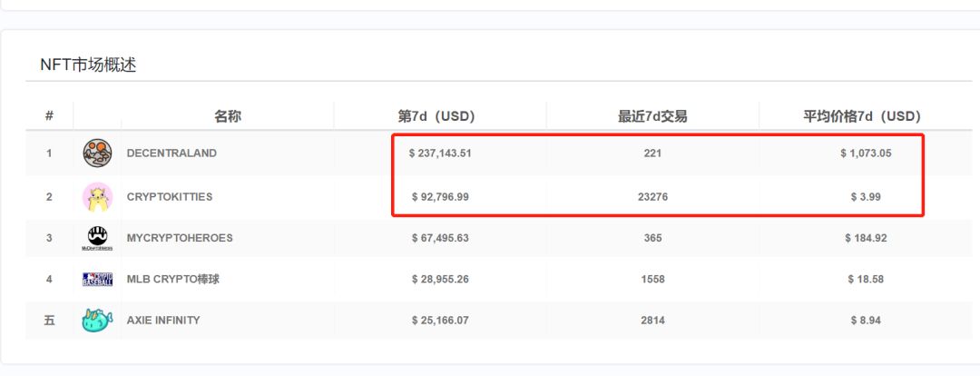Select the $ 25,166.07 volume cell
The image size is (980, 376).
coord(440,321)
